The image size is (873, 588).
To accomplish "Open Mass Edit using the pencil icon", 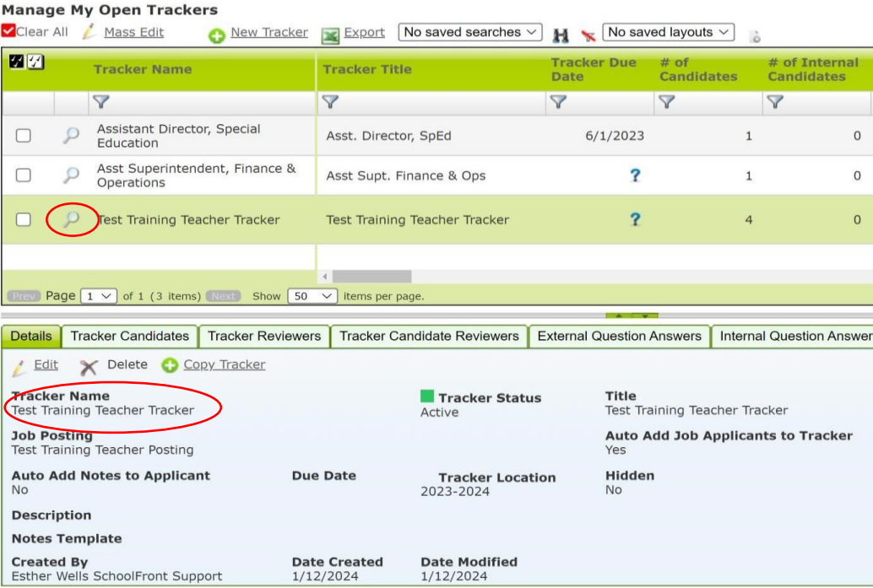I will 86,32.
